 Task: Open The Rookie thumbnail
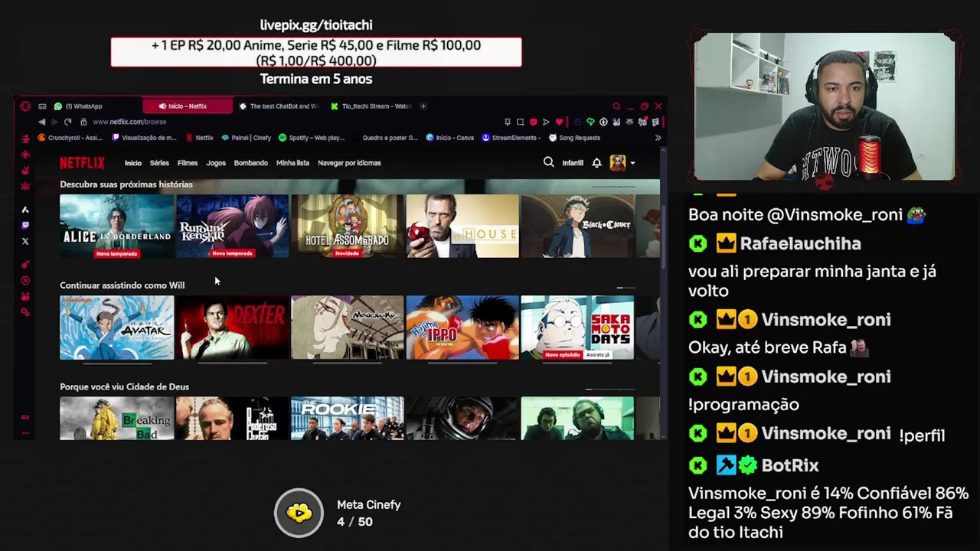point(348,418)
